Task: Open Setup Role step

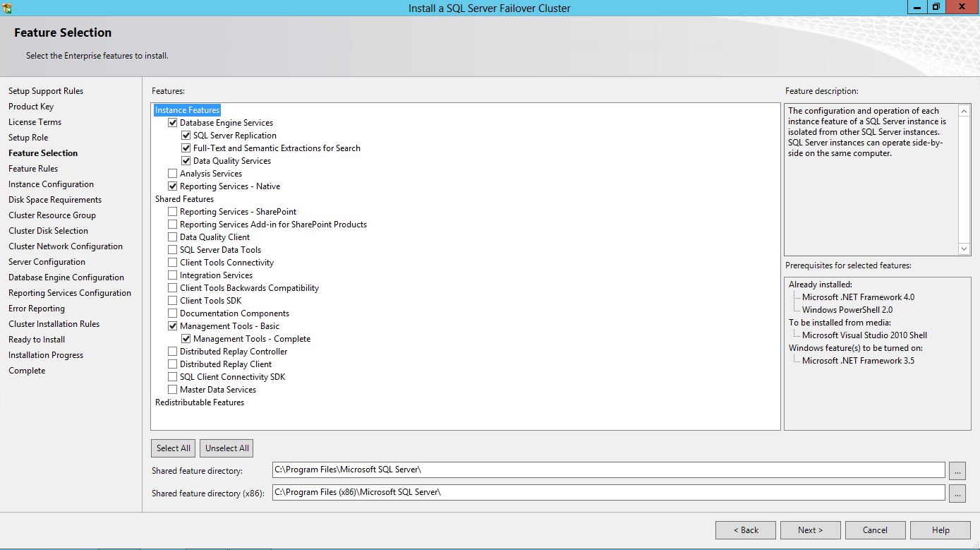Action: click(28, 138)
